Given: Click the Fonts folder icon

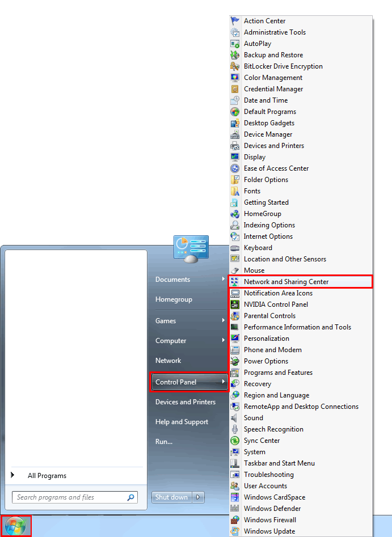Looking at the screenshot, I should [x=235, y=191].
